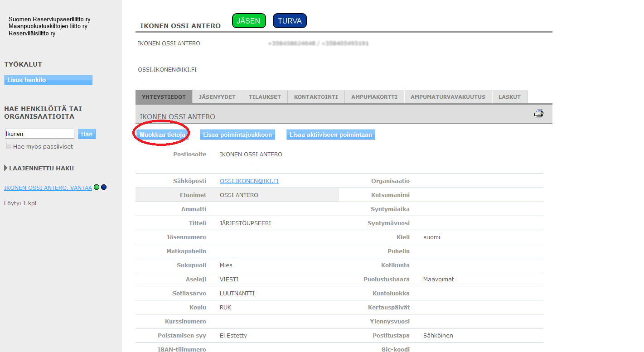Click the Sukupuoli value Mies
644x352 pixels.
[226, 265]
